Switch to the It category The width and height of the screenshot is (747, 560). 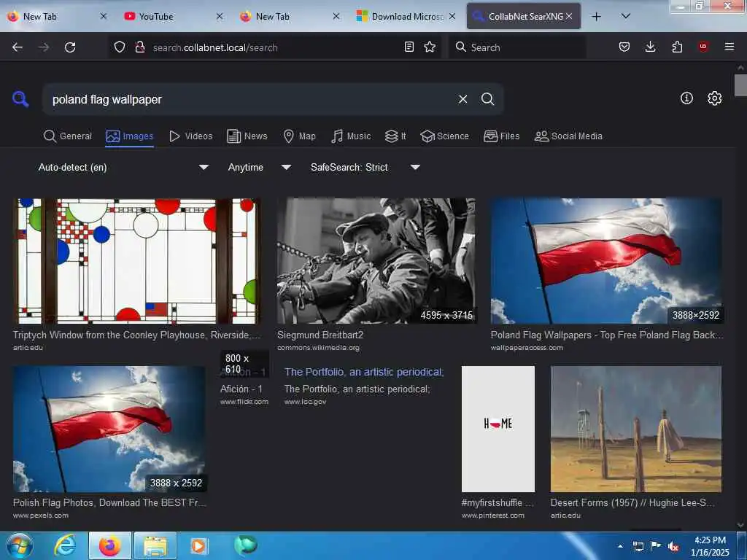395,136
